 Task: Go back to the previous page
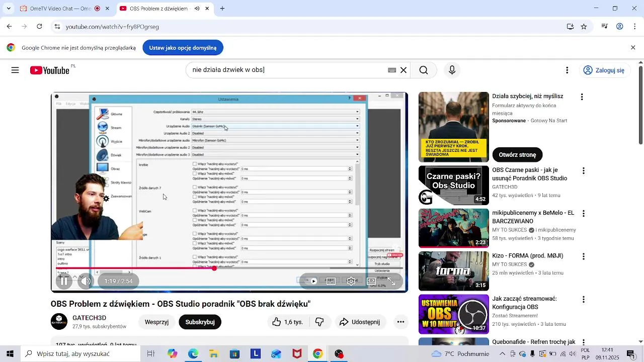point(9,27)
